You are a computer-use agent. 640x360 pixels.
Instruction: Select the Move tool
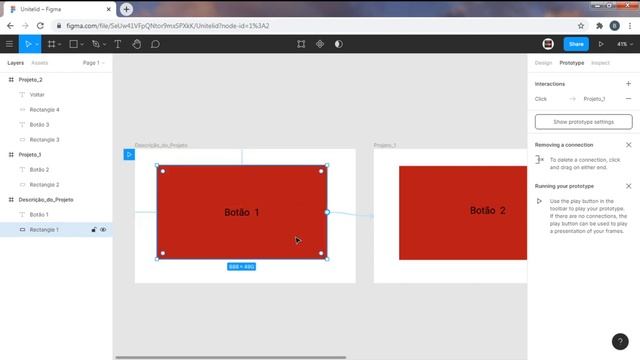(28, 44)
